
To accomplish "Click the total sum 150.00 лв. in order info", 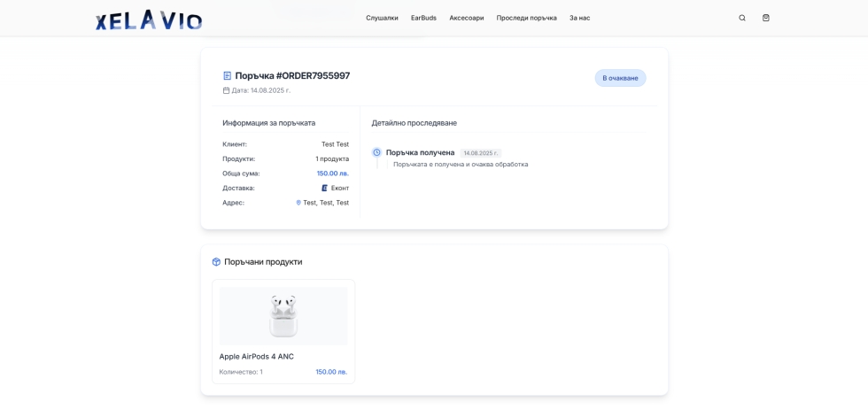I will pos(333,174).
